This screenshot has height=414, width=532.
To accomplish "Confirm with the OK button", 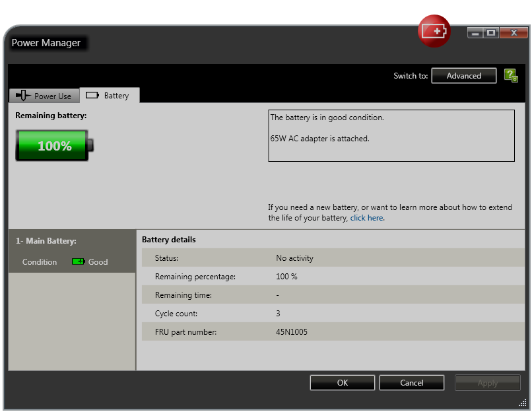I will (x=343, y=383).
